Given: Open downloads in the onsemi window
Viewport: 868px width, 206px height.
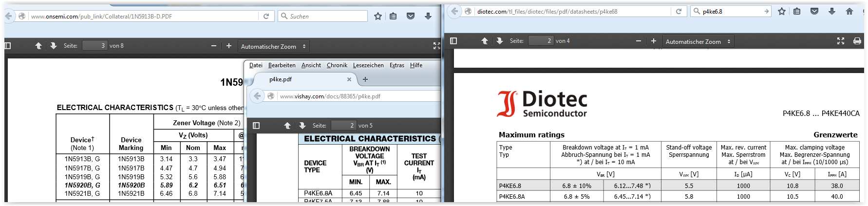Looking at the screenshot, I should [x=428, y=16].
